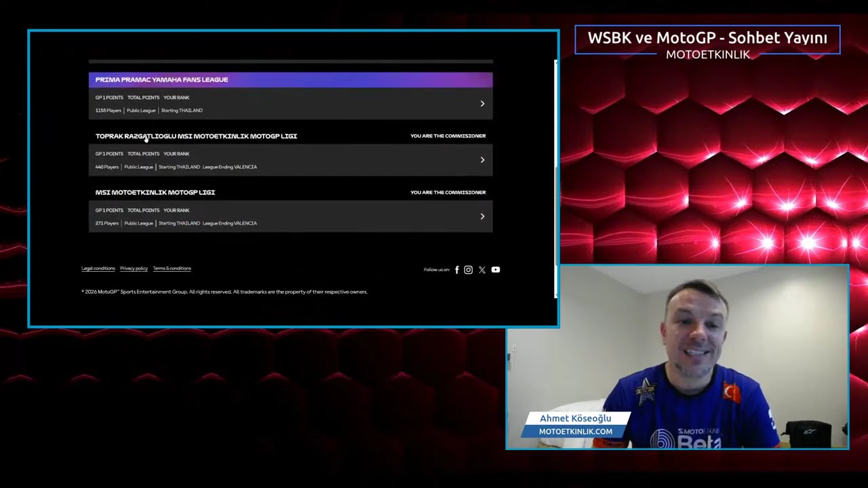
Task: Expand the second MSI Motoetkinlik MotoGP Ligi arrow
Action: click(482, 216)
